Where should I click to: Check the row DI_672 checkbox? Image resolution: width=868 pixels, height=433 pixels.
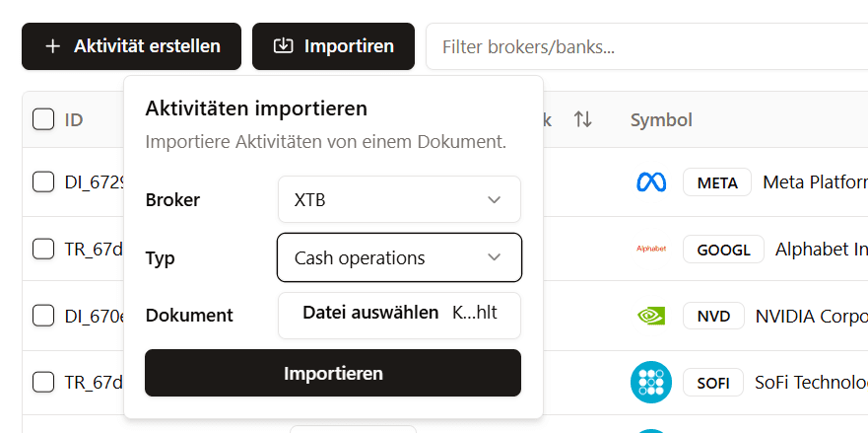pyautogui.click(x=43, y=181)
